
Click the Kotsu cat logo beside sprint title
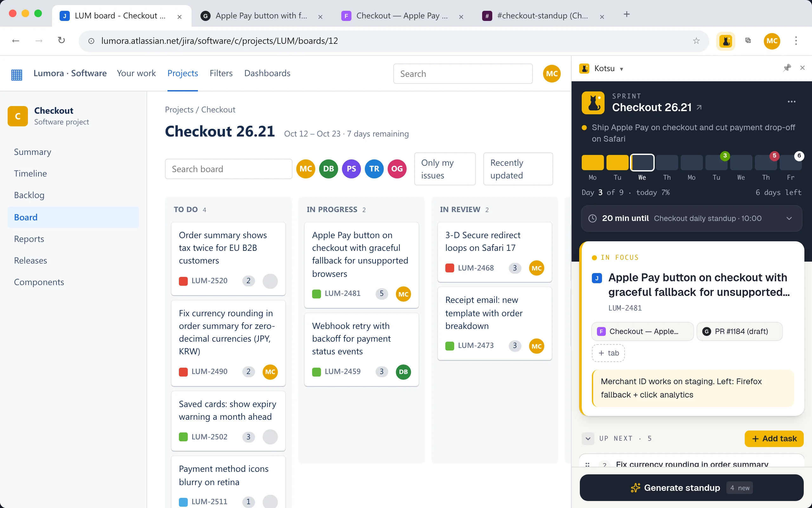coord(593,103)
